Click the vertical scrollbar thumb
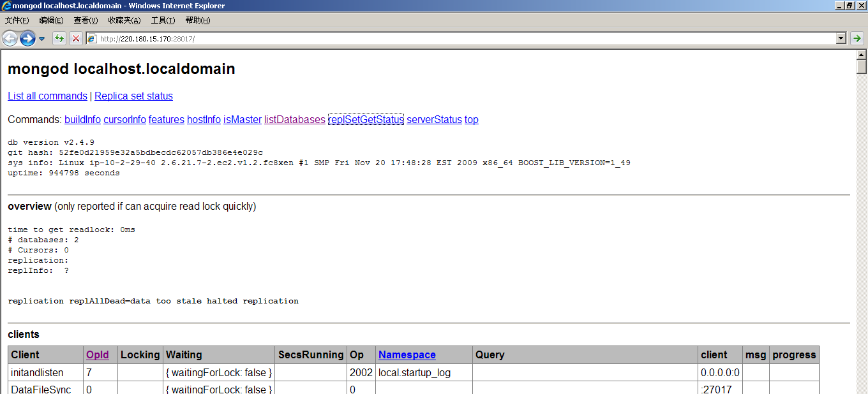868x394 pixels. click(862, 67)
